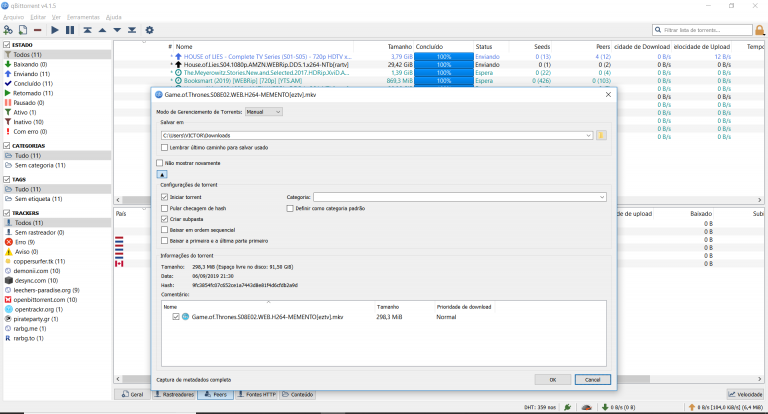This screenshot has width=768, height=414.
Task: Click the add torrent link icon
Action: (x=8, y=30)
